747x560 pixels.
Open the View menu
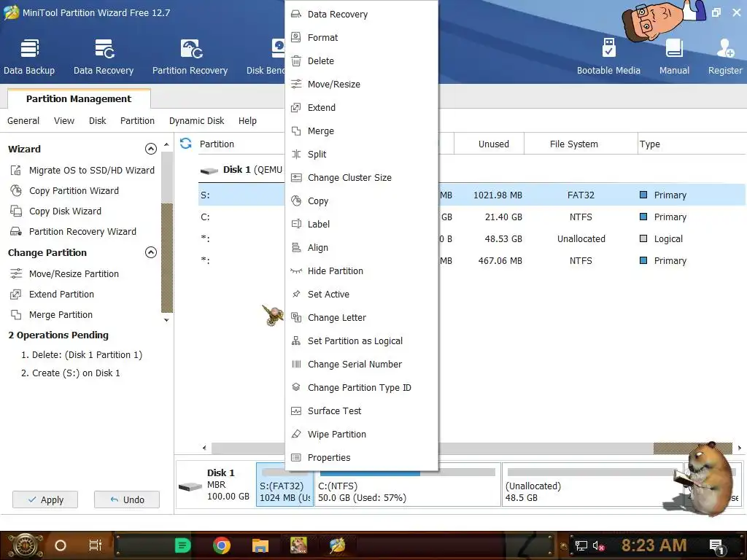click(64, 121)
